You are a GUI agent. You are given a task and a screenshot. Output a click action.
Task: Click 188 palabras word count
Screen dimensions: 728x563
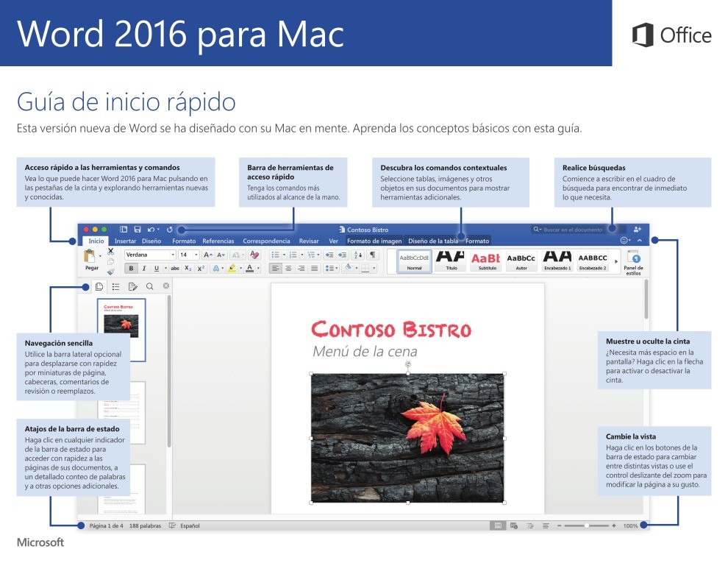pyautogui.click(x=145, y=526)
